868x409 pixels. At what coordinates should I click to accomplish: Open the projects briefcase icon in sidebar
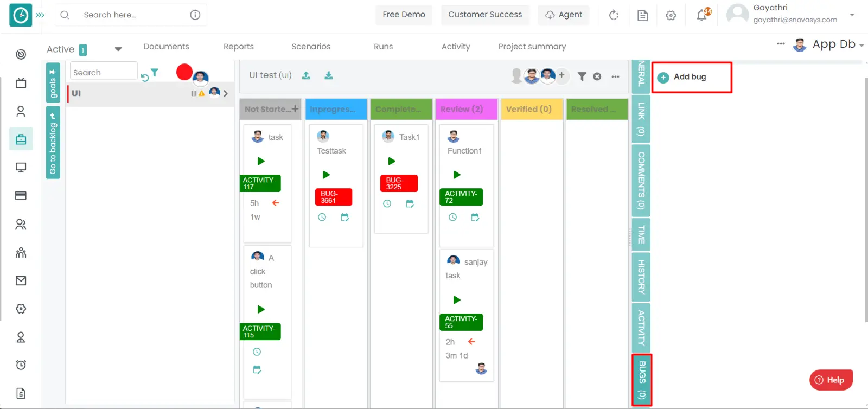click(x=21, y=139)
